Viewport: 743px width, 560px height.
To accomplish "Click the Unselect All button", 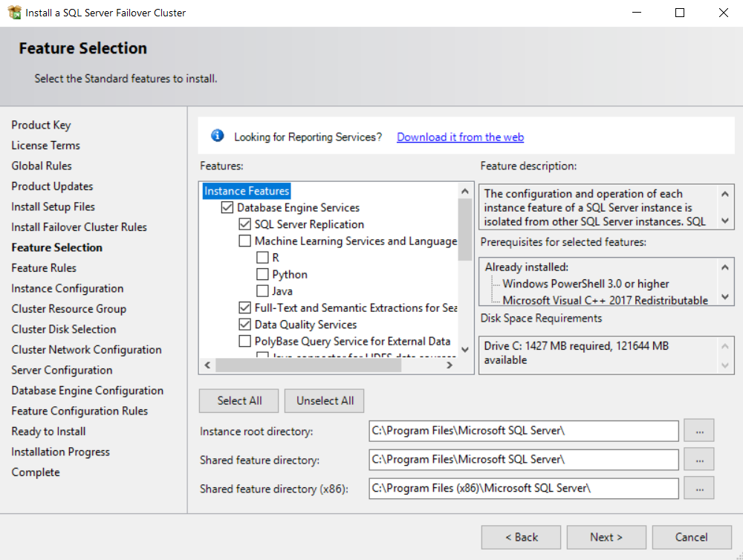I will [325, 401].
